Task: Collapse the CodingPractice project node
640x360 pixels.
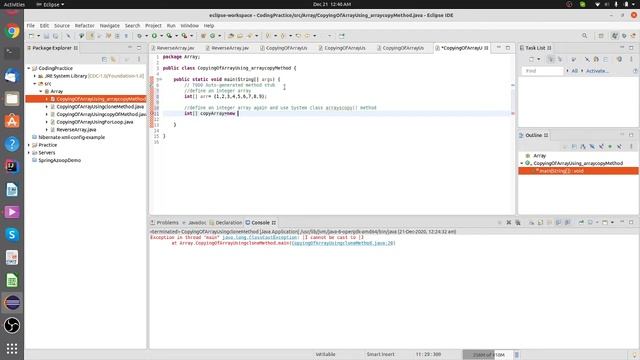Action: click(29, 68)
